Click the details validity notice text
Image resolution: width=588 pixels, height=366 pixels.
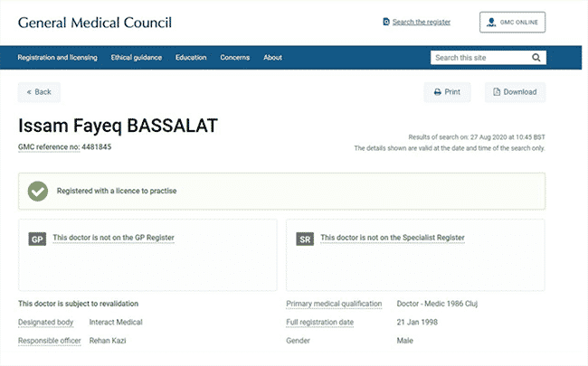point(450,148)
